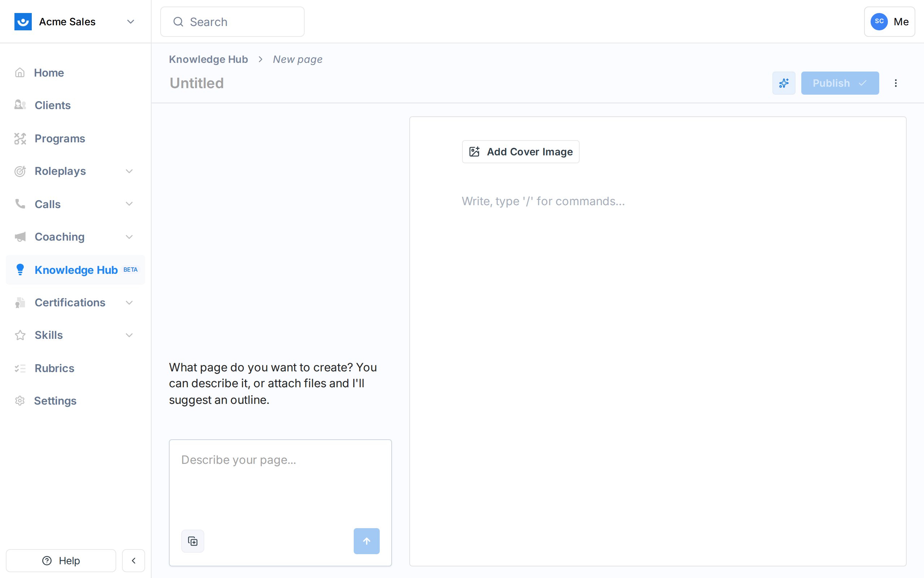Click the search magnifier icon
This screenshot has width=924, height=578.
[178, 22]
